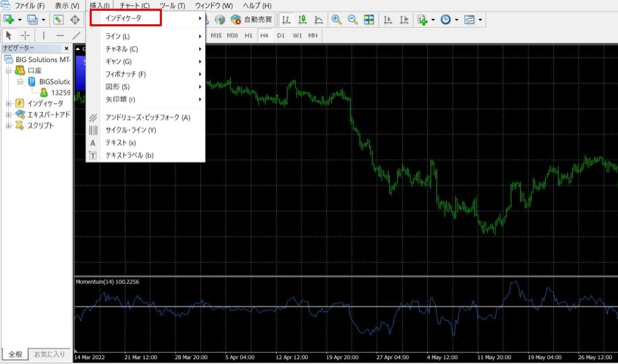Screen dimensions: 618x364
Task: Expand the インディケータ node in Navigator
Action: (x=9, y=104)
